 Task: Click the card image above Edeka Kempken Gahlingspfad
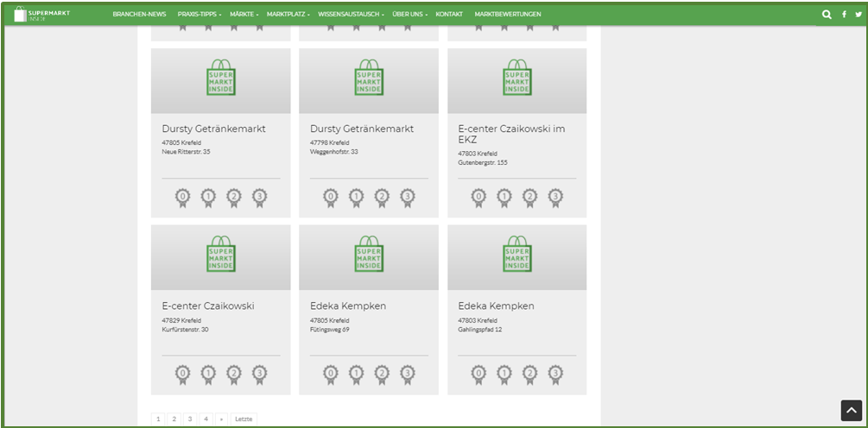[x=517, y=257]
